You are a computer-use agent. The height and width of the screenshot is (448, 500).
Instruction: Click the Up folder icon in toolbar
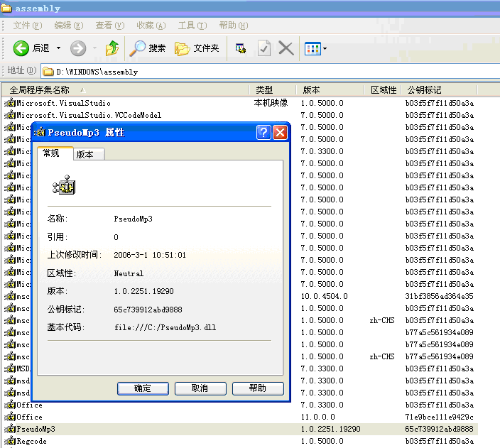pos(112,48)
